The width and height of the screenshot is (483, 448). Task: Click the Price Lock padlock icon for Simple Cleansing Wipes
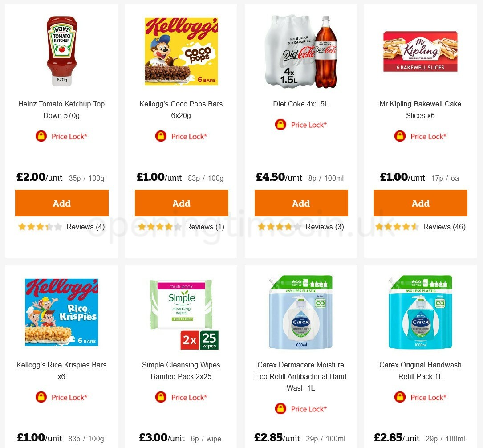coord(161,397)
